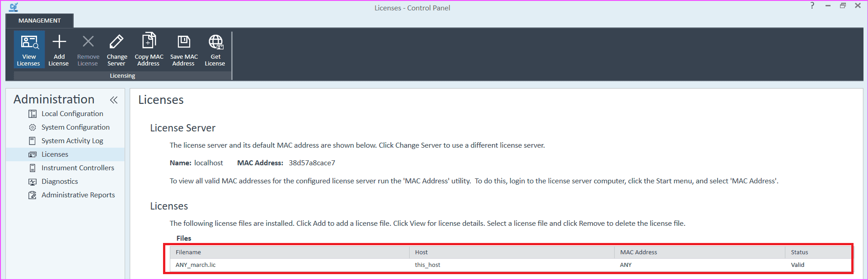The height and width of the screenshot is (280, 868).
Task: Click the this_host cell
Action: click(428, 265)
